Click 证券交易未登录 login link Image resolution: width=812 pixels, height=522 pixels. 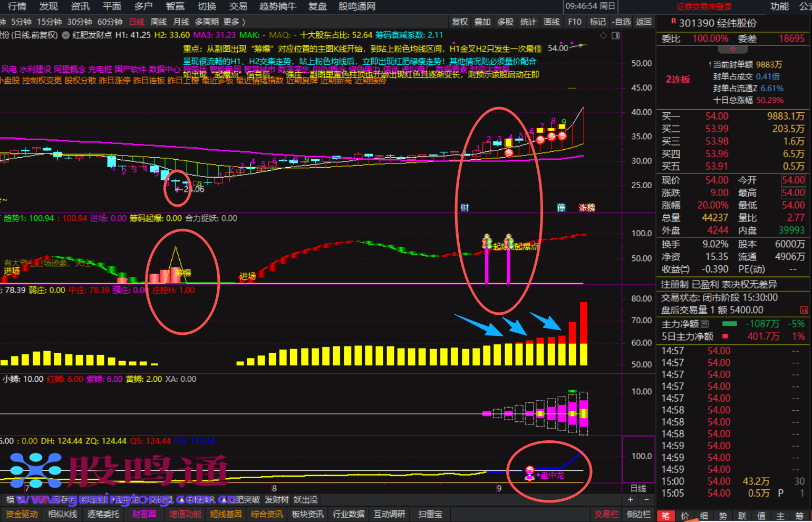point(704,6)
